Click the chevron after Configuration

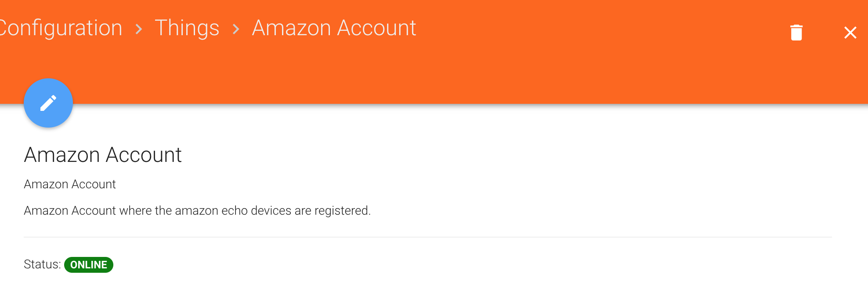pos(139,29)
